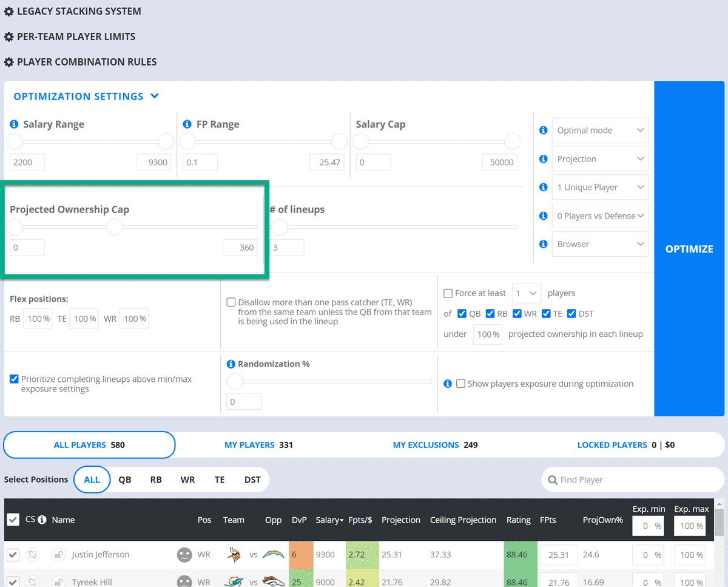
Task: Toggle prioritize completing lineups checkbox
Action: point(14,379)
